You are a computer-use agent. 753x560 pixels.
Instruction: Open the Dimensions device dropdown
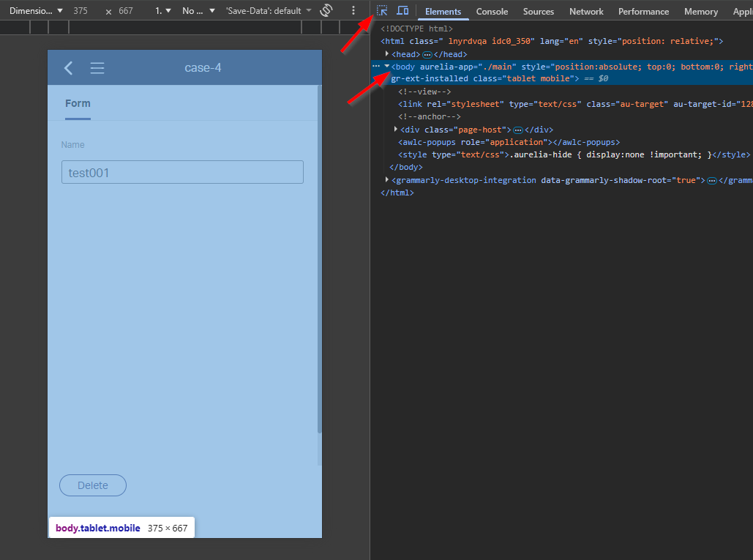coord(36,11)
